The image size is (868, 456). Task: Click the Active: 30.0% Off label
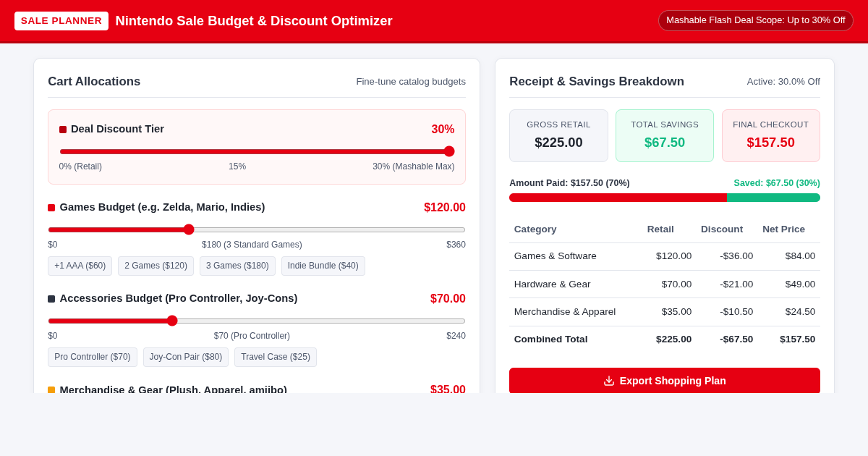(783, 82)
